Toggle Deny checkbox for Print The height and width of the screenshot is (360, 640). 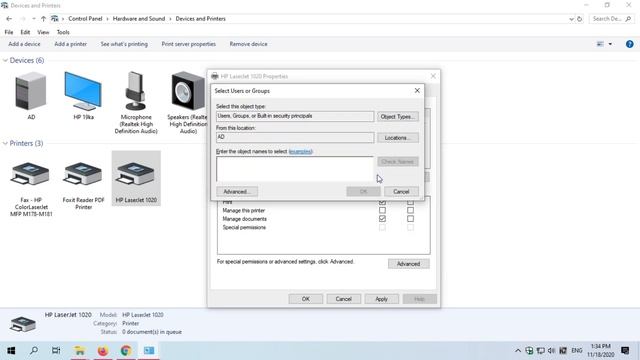tap(410, 202)
